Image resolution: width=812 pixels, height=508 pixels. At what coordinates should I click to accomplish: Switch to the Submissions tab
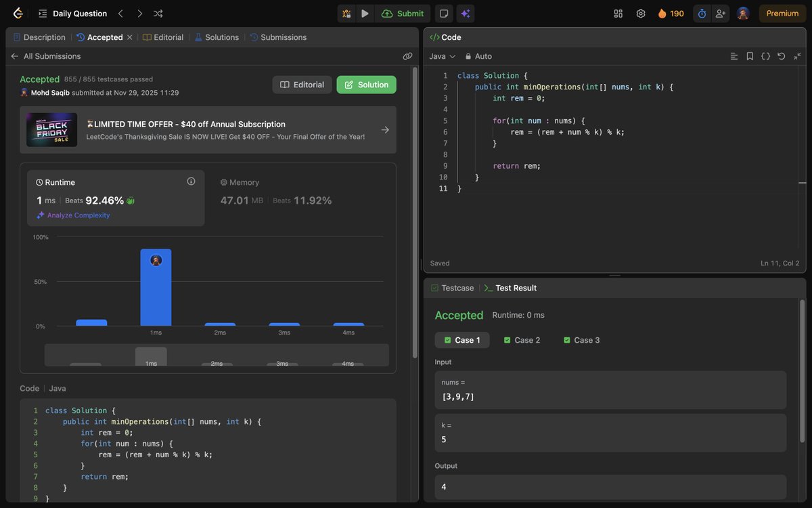pyautogui.click(x=278, y=37)
